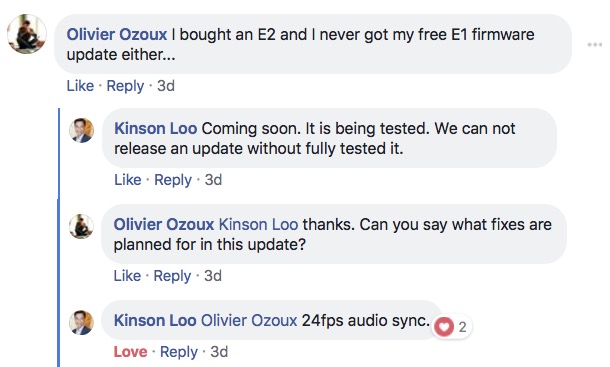Like Kinson Loo's 'Coming soon' reply
The width and height of the screenshot is (610, 367).
(128, 180)
